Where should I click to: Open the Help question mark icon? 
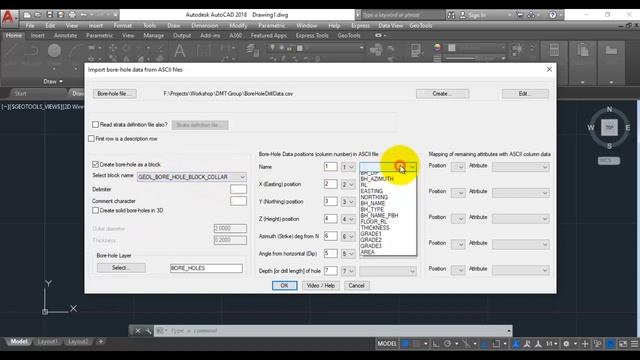[x=552, y=15]
